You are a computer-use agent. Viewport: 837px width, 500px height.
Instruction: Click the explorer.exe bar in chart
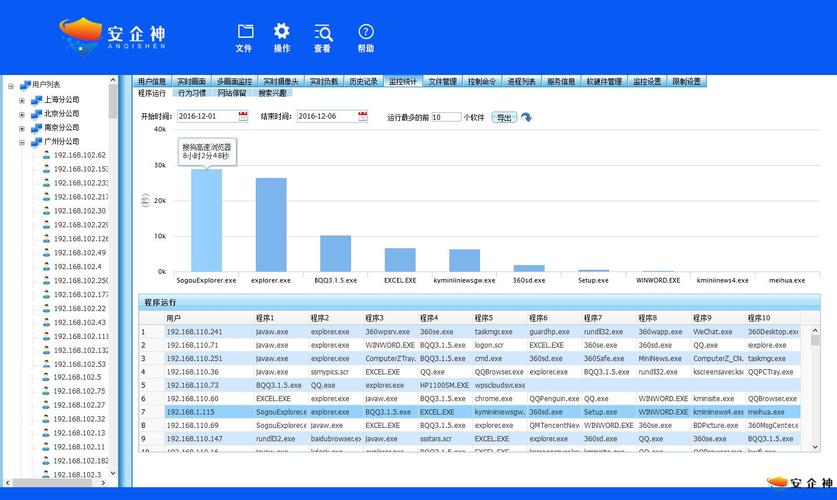pos(271,225)
